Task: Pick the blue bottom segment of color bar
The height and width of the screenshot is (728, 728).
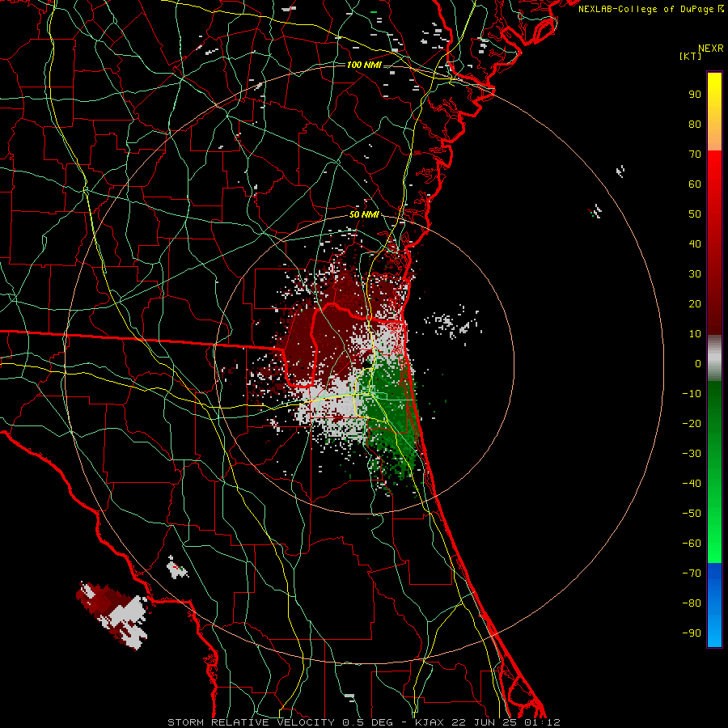Action: click(x=714, y=605)
